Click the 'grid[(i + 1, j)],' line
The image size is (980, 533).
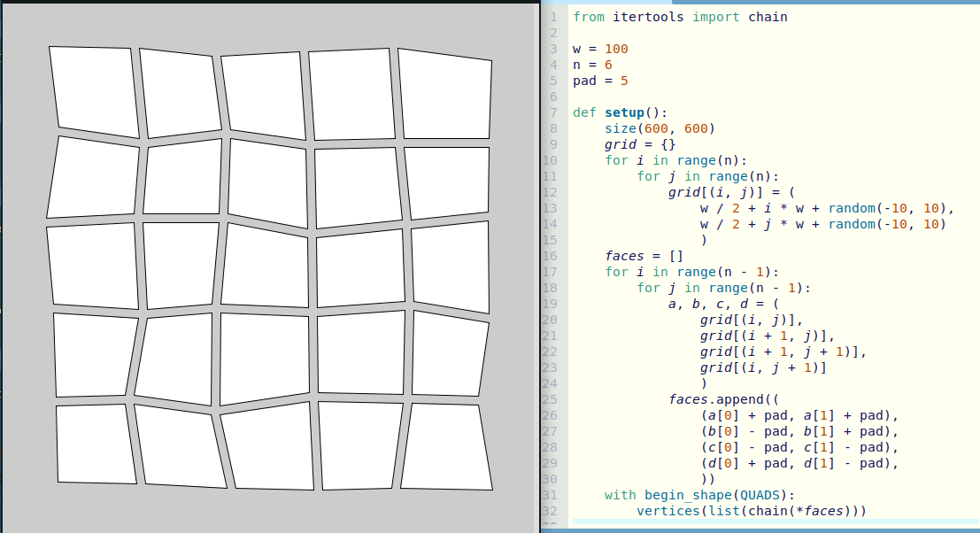pyautogui.click(x=768, y=336)
